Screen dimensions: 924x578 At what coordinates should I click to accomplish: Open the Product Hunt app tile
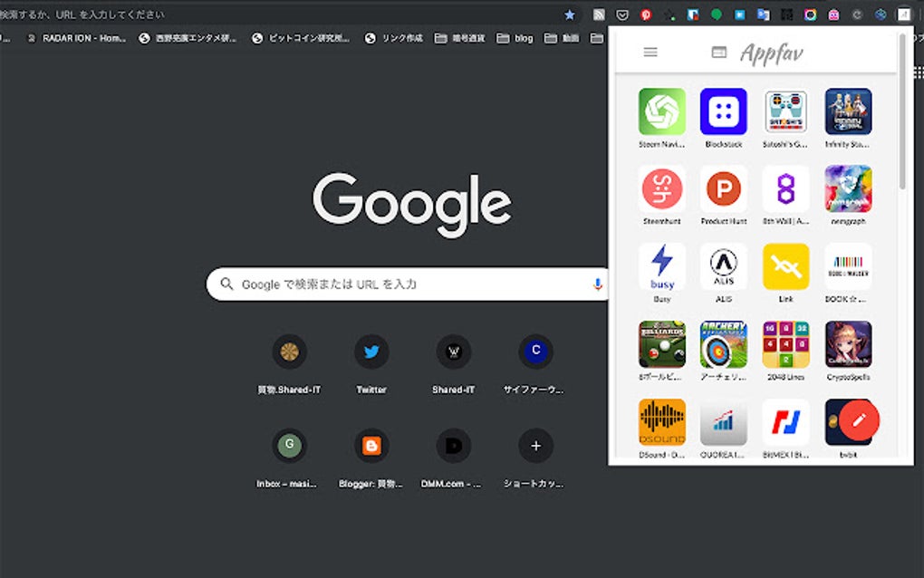(x=724, y=189)
